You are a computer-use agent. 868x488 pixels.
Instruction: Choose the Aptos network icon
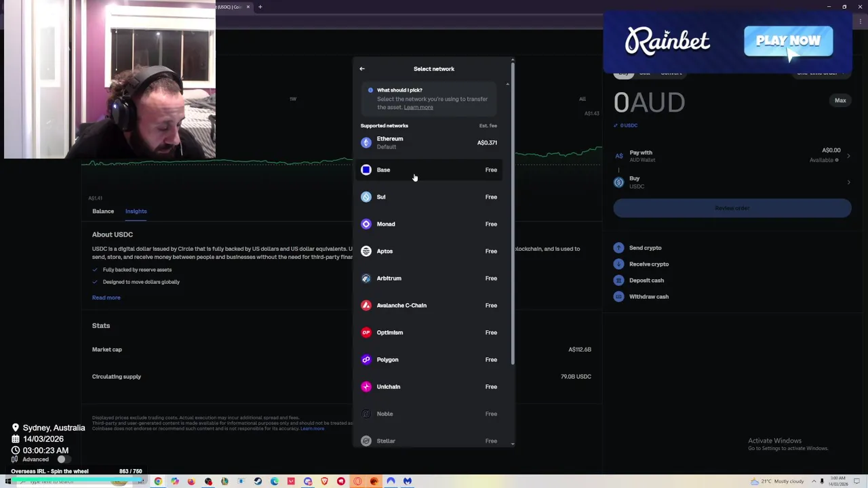point(366,251)
